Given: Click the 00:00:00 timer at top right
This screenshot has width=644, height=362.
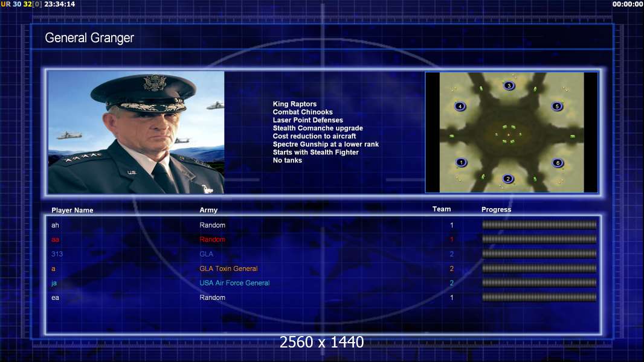Looking at the screenshot, I should coord(628,4).
